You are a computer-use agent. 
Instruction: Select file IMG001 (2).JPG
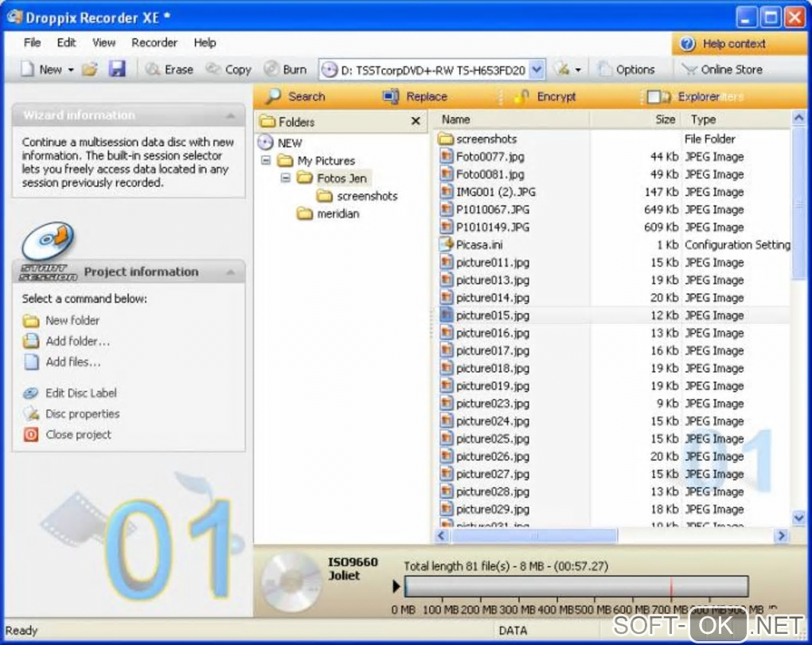(x=488, y=192)
